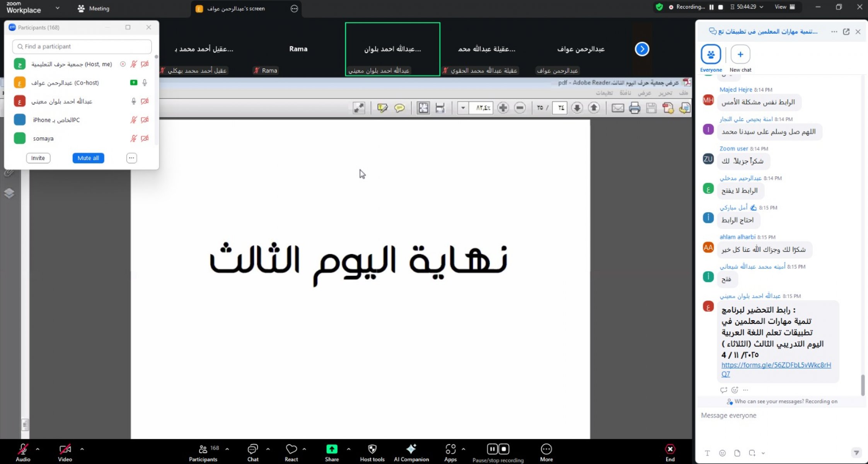
Task: Toggle the Video camera on
Action: (65, 449)
